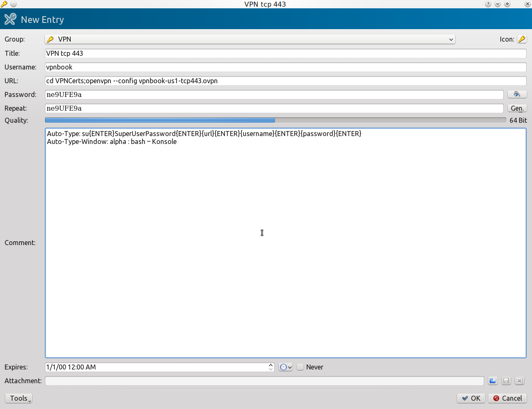This screenshot has width=532, height=409.
Task: Confirm the entry with OK
Action: pyautogui.click(x=471, y=398)
